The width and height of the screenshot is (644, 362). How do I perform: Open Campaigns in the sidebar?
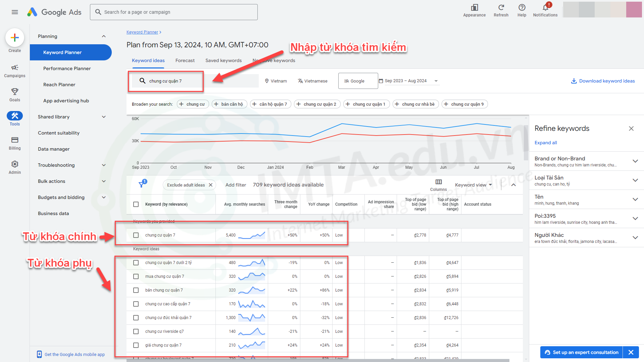[15, 71]
